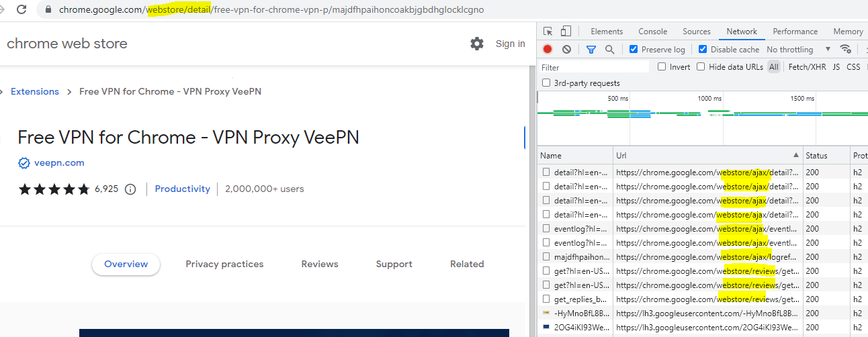Open the Console tab in DevTools

[x=652, y=32]
